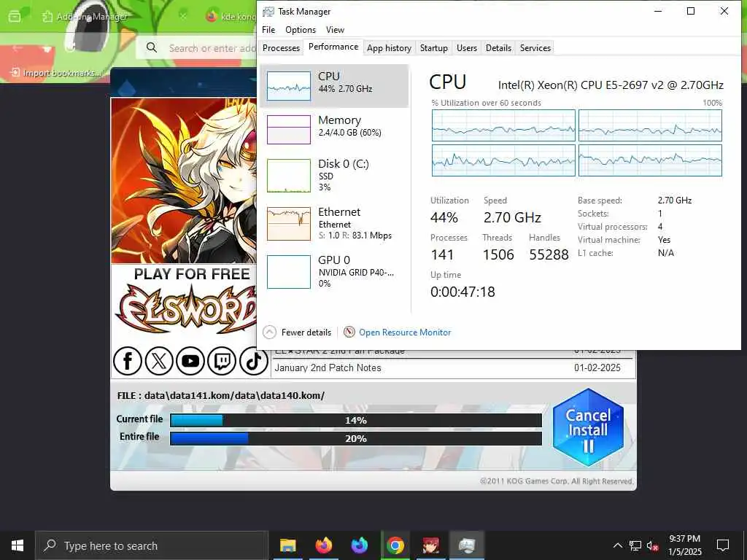This screenshot has width=747, height=560.
Task: Open Firefox from the taskbar
Action: coord(323,545)
